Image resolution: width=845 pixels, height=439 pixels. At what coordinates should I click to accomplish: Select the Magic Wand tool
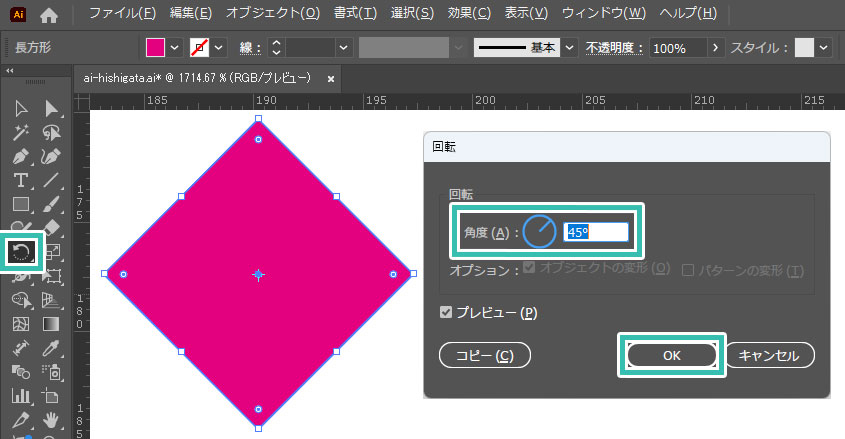coord(20,132)
